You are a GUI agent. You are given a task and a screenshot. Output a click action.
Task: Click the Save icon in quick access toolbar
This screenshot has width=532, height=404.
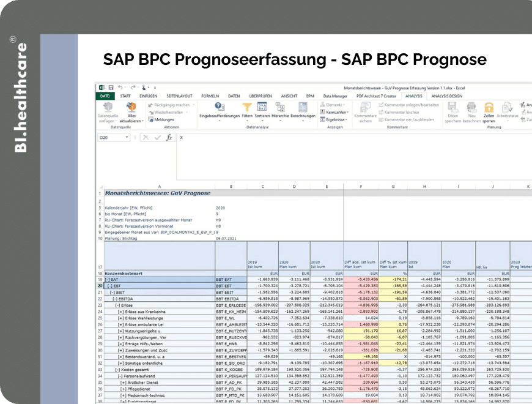tap(111, 88)
